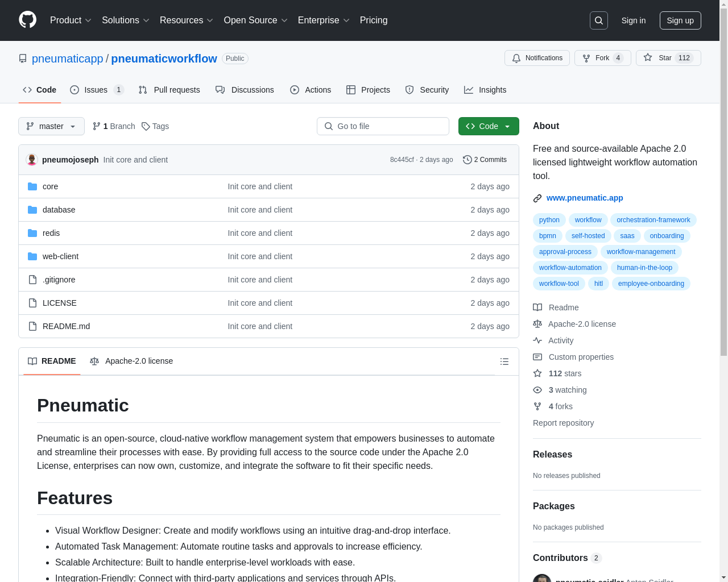Viewport: 728px width, 582px height.
Task: Switch to the Projects tab
Action: coord(368,90)
